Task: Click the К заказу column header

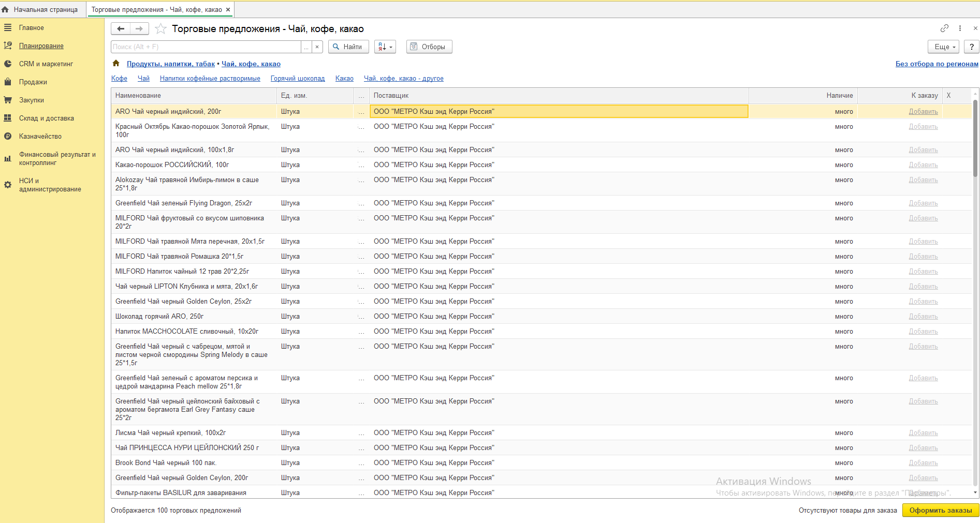Action: [x=900, y=95]
